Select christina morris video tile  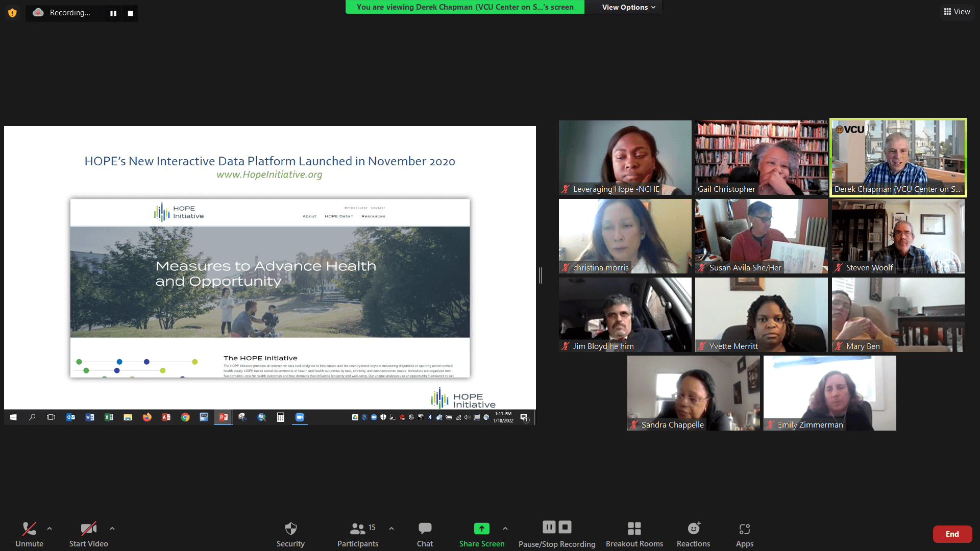pyautogui.click(x=625, y=236)
